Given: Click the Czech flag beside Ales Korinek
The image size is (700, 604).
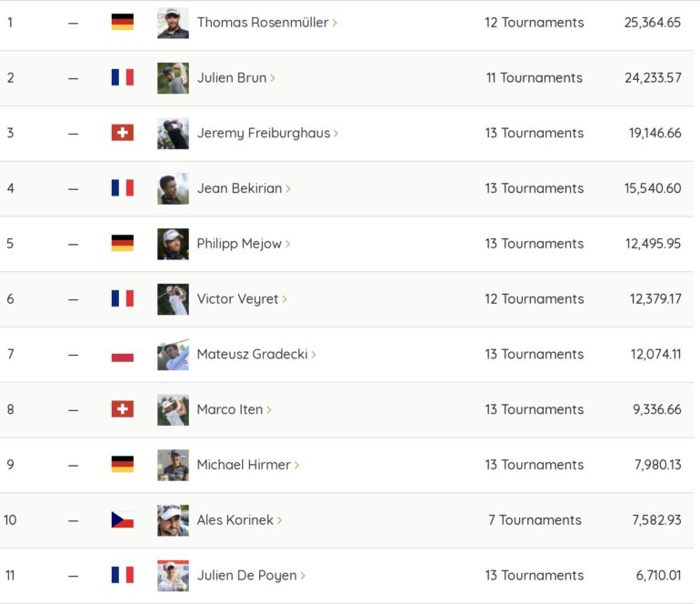Looking at the screenshot, I should [123, 519].
